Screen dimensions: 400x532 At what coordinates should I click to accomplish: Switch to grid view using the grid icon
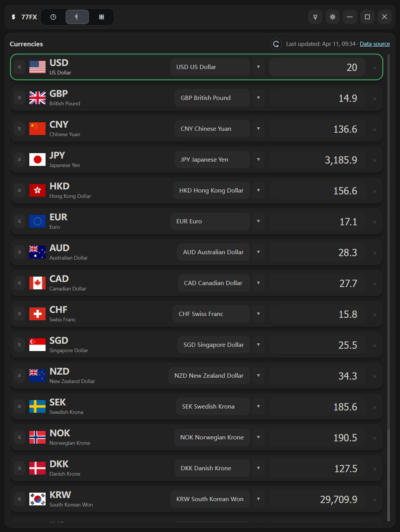101,17
